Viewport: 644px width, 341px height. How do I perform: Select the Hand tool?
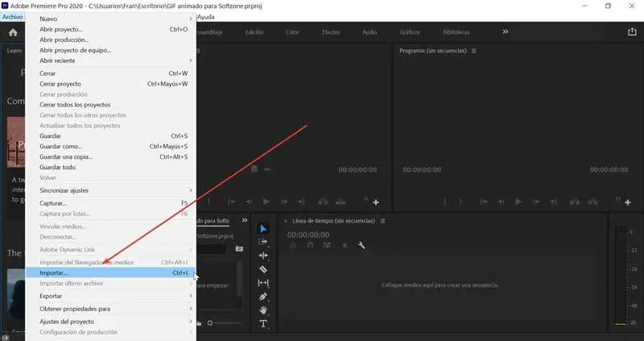263,310
